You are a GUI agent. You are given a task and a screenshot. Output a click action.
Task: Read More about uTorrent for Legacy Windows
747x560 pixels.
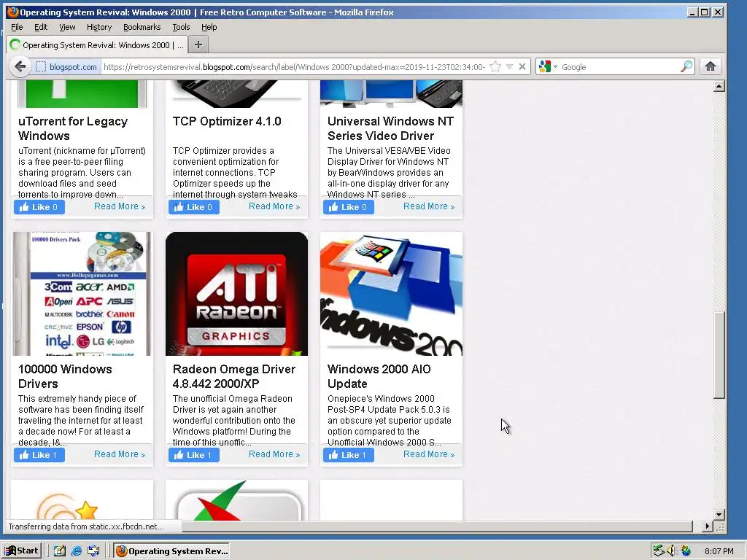coord(120,206)
